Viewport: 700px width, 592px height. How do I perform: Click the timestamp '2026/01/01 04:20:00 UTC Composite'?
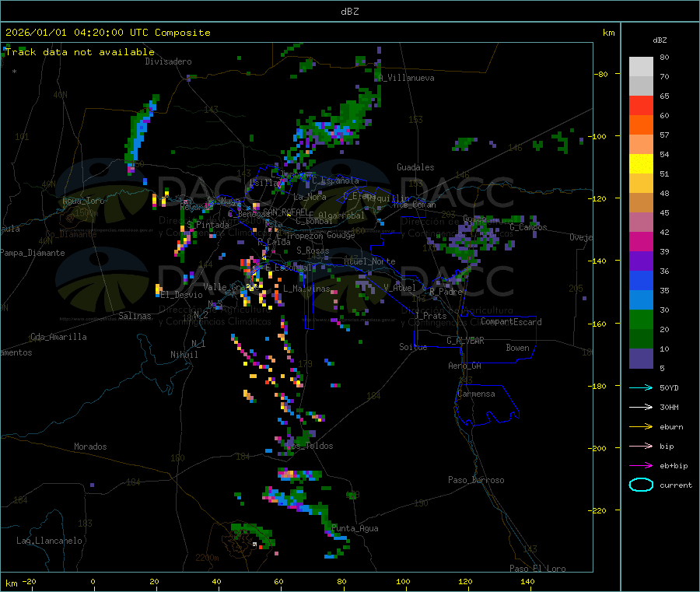point(107,33)
